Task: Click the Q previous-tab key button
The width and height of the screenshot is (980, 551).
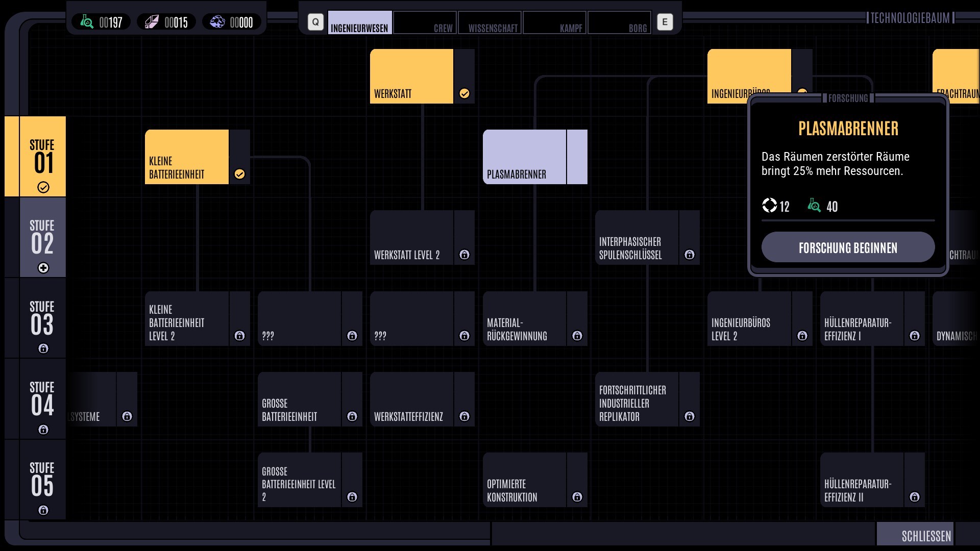Action: click(315, 22)
